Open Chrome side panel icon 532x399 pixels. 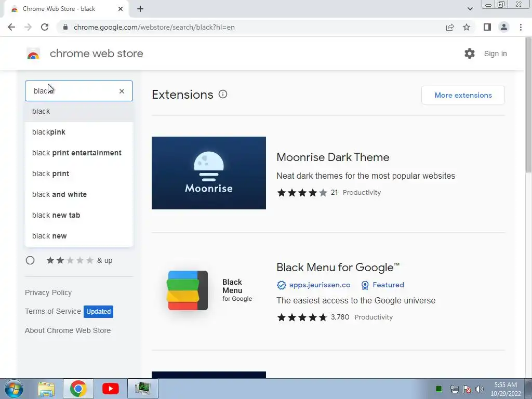point(487,27)
